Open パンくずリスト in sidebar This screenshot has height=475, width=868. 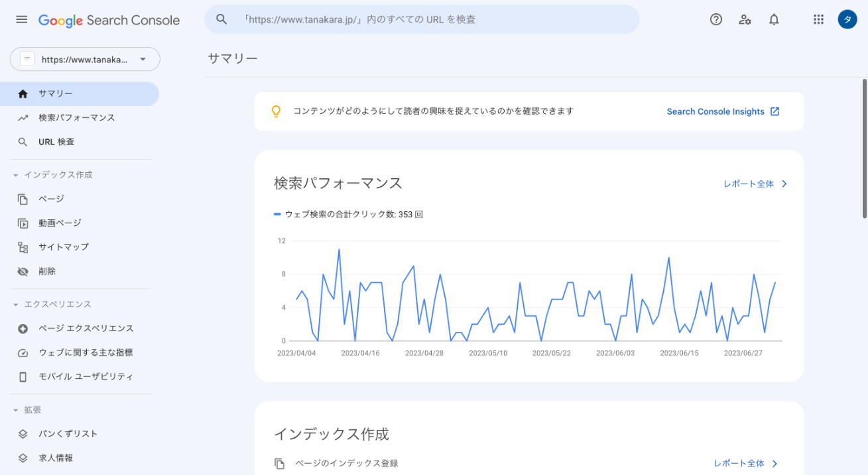pos(80,434)
